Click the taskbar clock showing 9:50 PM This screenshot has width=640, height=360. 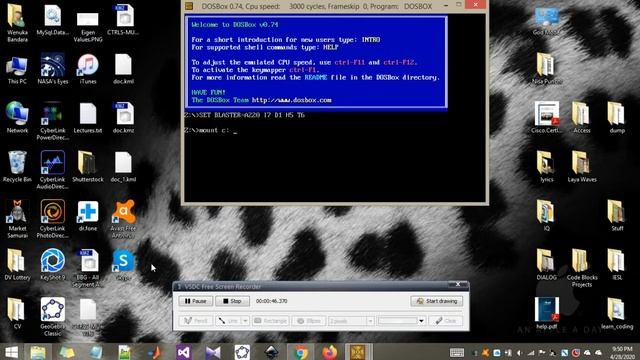[622, 352]
